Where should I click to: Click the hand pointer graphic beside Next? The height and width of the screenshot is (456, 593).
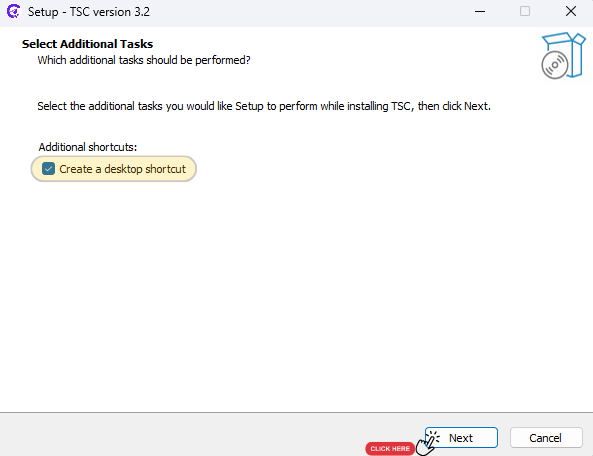[x=427, y=444]
